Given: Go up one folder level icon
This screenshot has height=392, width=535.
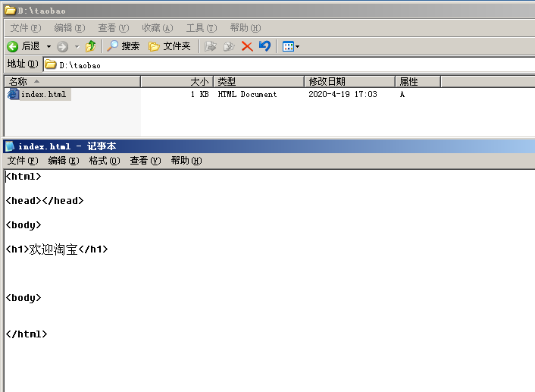Looking at the screenshot, I should tap(91, 46).
